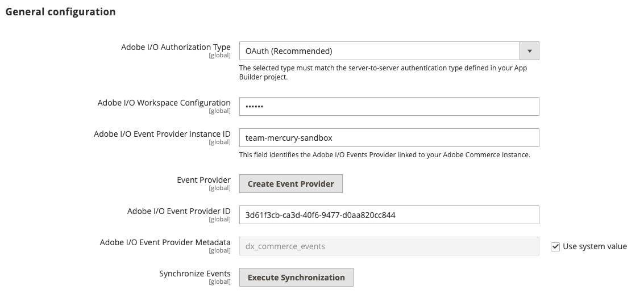The image size is (644, 294).
Task: Click the Adobe I/O Authorization Type label
Action: point(176,47)
